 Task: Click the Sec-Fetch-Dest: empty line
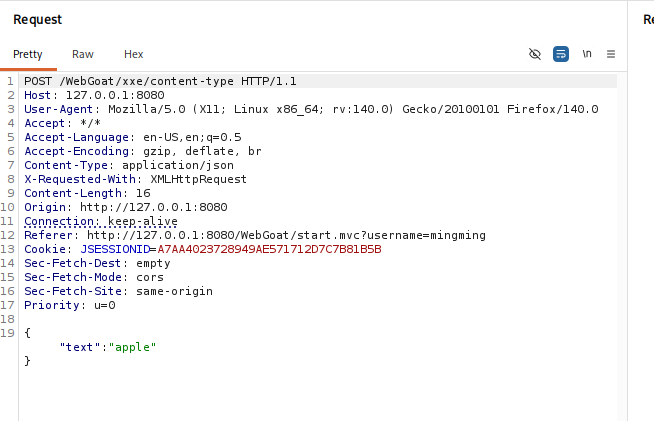pos(97,263)
